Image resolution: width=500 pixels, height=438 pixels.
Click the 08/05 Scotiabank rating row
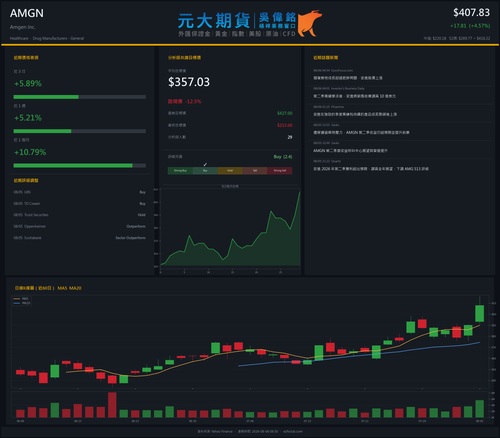80,238
